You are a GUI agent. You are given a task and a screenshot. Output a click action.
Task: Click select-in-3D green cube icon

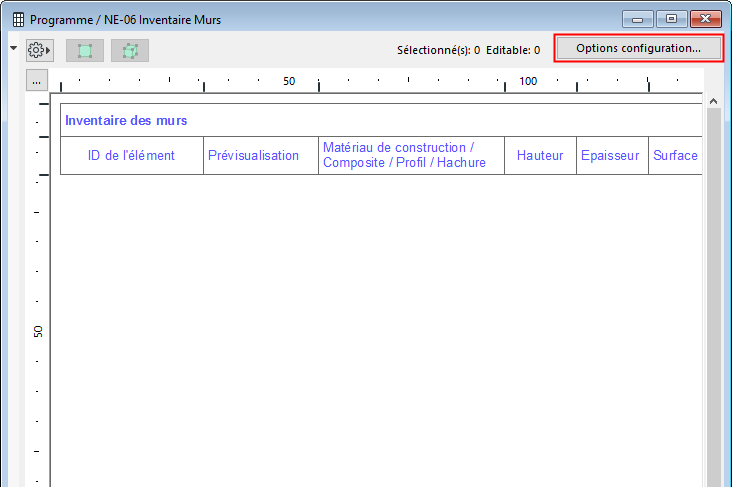130,50
